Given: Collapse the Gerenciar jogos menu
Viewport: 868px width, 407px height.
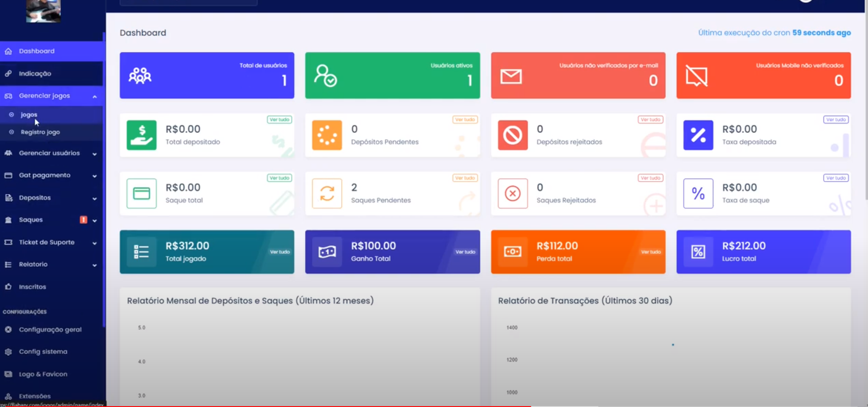Looking at the screenshot, I should [94, 96].
